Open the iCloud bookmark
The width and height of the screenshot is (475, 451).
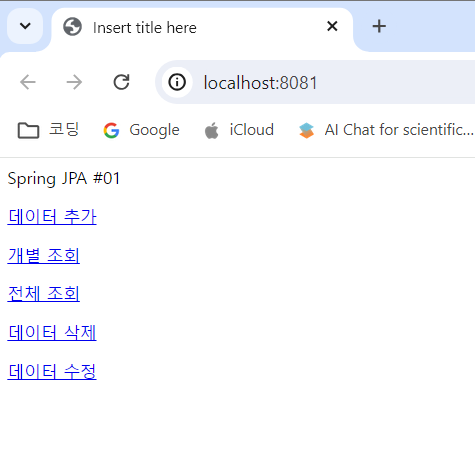click(239, 130)
